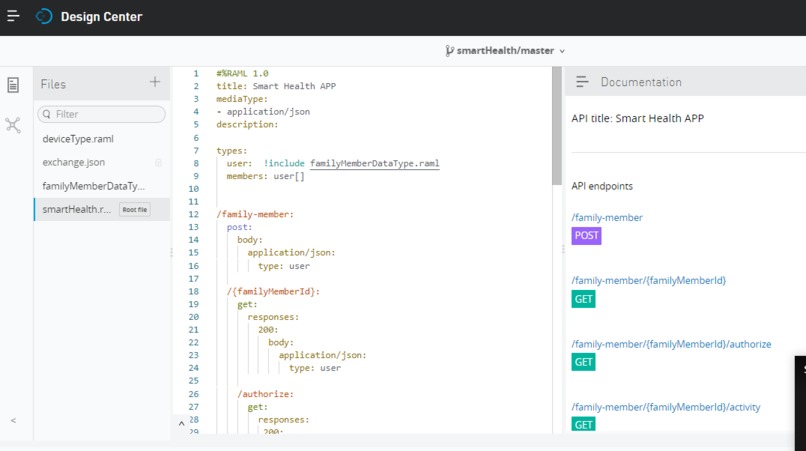The width and height of the screenshot is (806, 451).
Task: Click lock icon beside exchange.json
Action: coord(158,163)
